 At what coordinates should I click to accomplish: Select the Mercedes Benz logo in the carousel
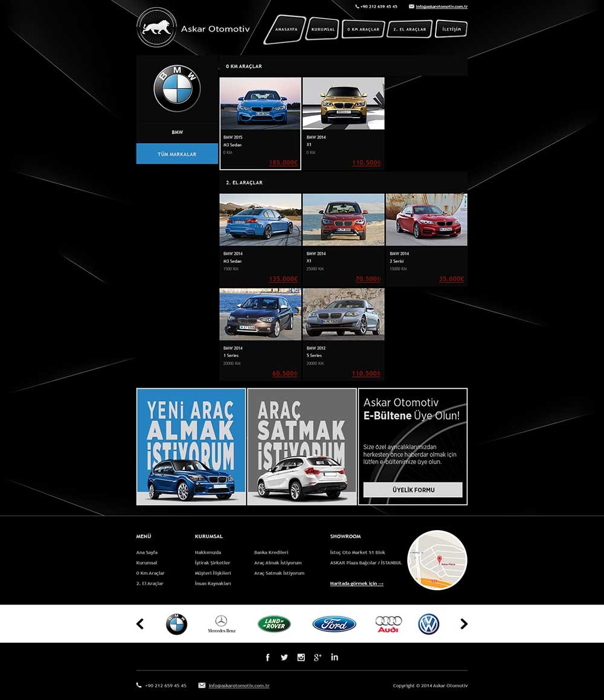pyautogui.click(x=222, y=624)
